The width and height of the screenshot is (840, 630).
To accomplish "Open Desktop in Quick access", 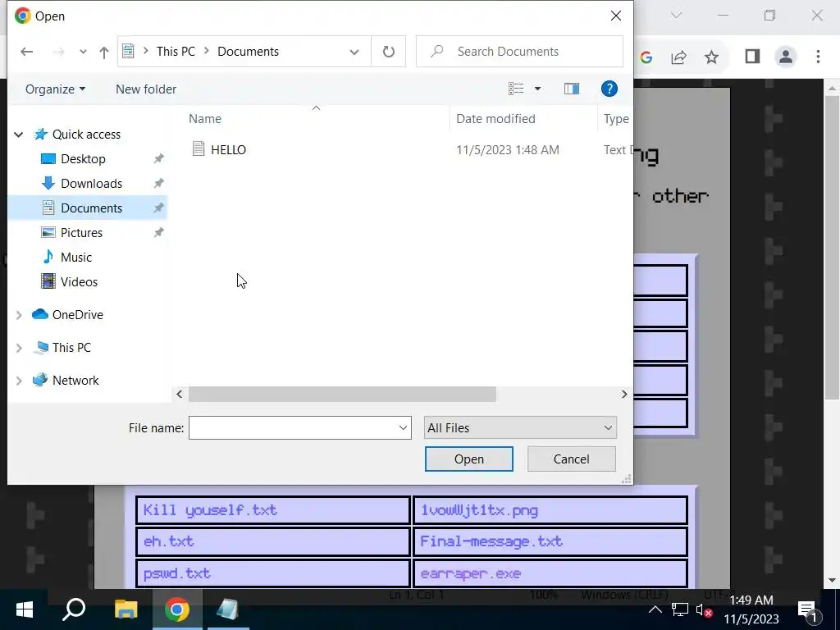I will pos(83,159).
